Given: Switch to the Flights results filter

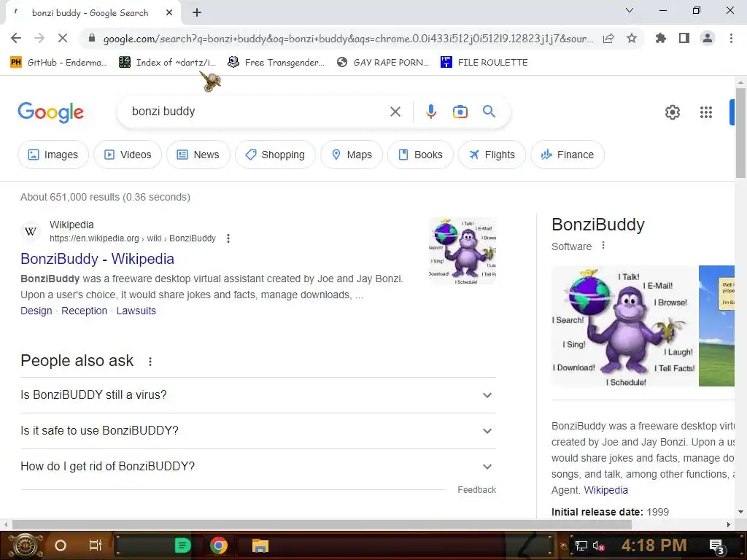Looking at the screenshot, I should click(492, 155).
